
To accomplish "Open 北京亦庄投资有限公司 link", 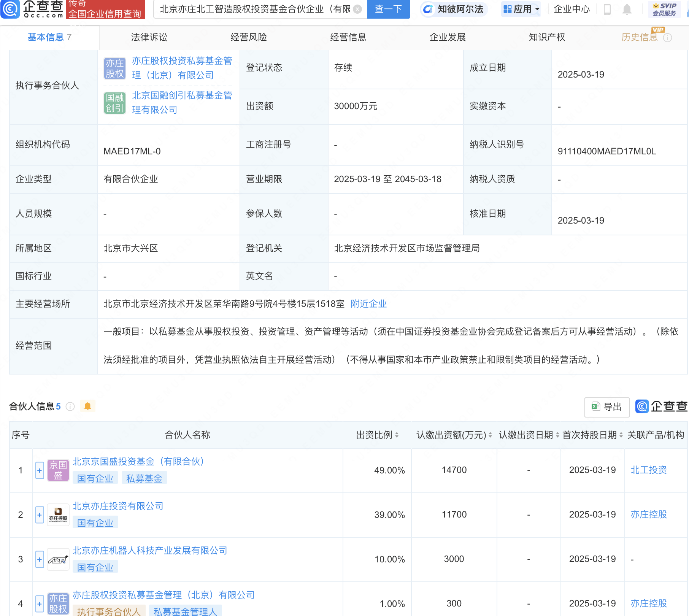I will click(x=118, y=506).
